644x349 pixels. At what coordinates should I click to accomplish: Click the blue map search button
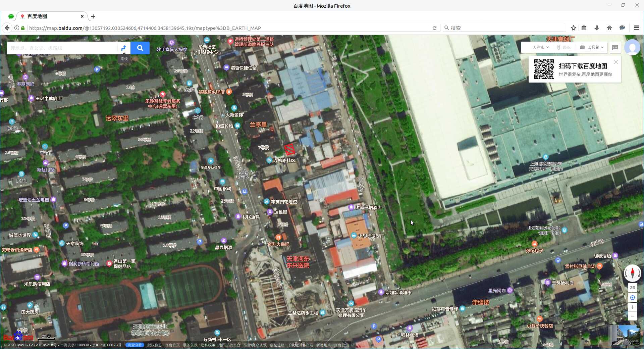pos(140,48)
